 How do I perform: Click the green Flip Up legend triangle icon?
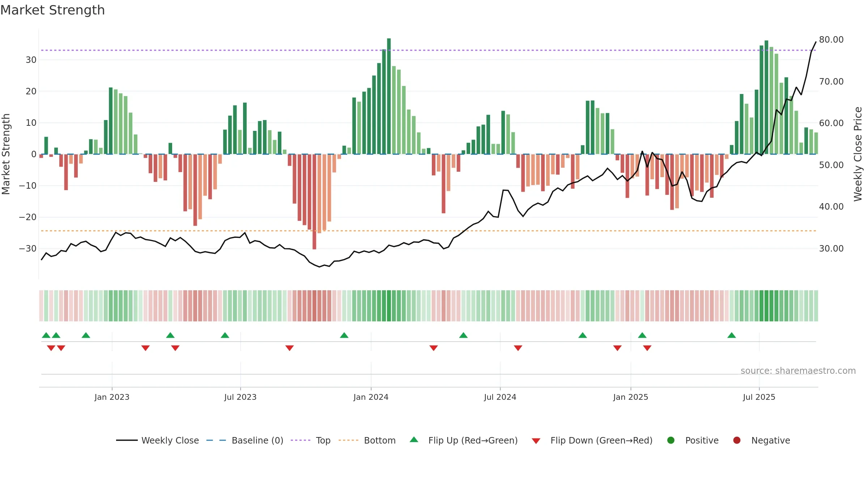(414, 440)
